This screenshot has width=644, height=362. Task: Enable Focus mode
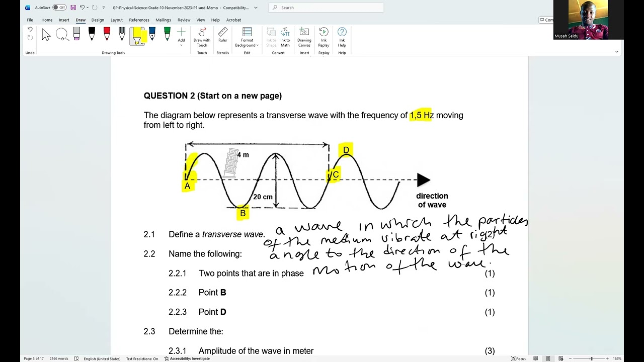coord(518,358)
